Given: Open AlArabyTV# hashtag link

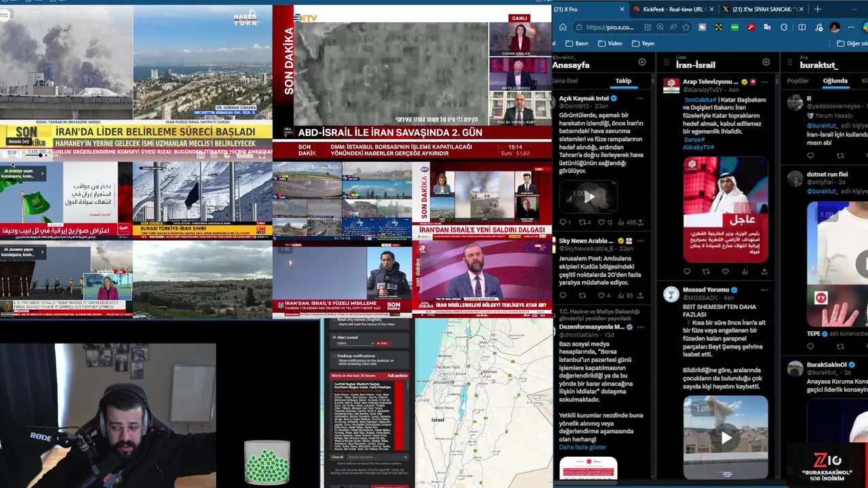Looking at the screenshot, I should click(698, 147).
